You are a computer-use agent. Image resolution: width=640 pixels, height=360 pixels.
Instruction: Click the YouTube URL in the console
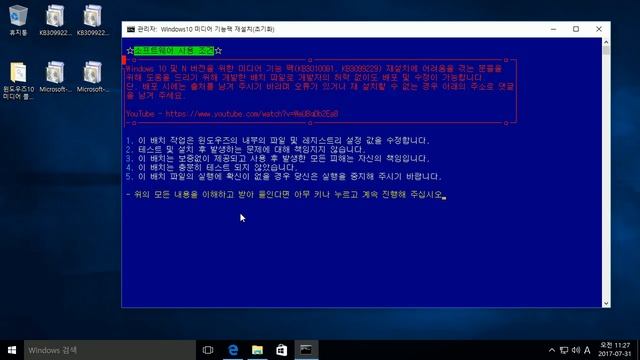pyautogui.click(x=252, y=114)
